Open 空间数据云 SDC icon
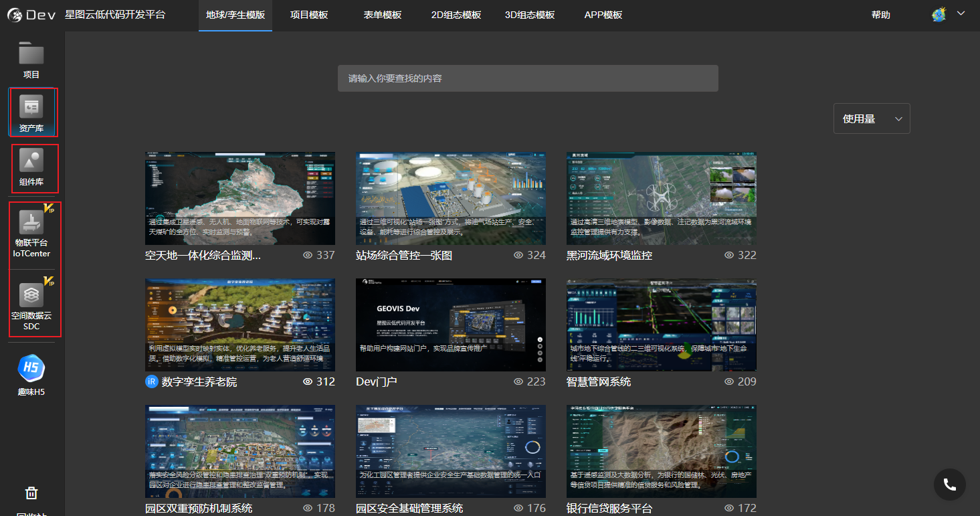The width and height of the screenshot is (980, 516). click(31, 295)
